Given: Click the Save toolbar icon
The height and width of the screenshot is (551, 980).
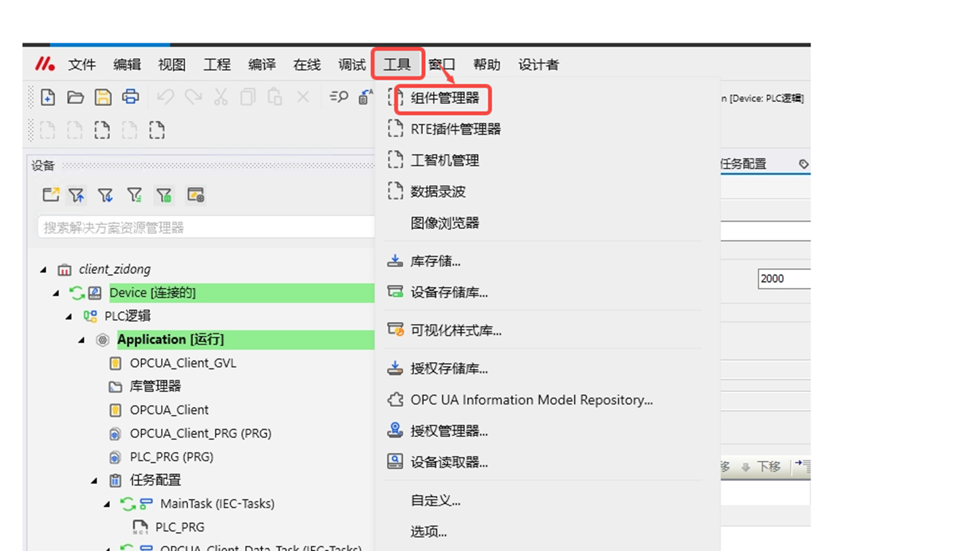Looking at the screenshot, I should (x=103, y=97).
